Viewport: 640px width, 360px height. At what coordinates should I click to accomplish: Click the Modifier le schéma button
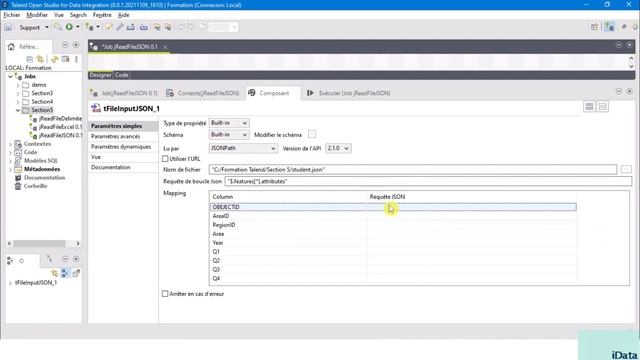312,134
